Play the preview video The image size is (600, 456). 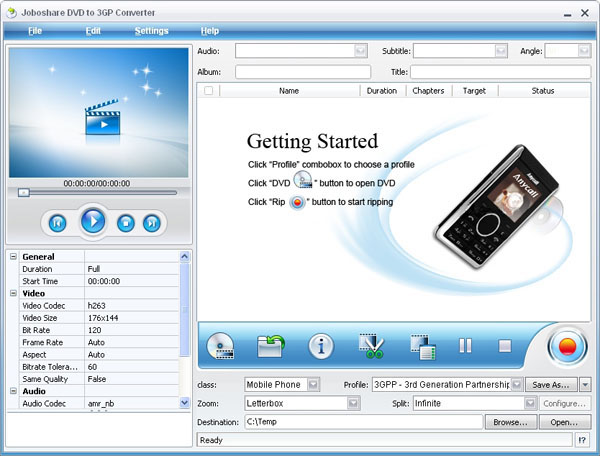tap(93, 221)
